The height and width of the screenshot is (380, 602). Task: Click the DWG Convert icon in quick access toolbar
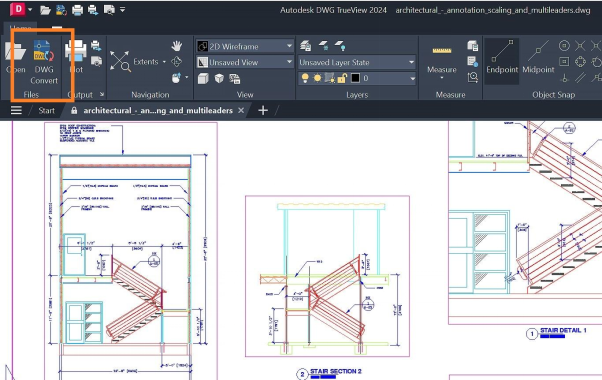click(61, 10)
